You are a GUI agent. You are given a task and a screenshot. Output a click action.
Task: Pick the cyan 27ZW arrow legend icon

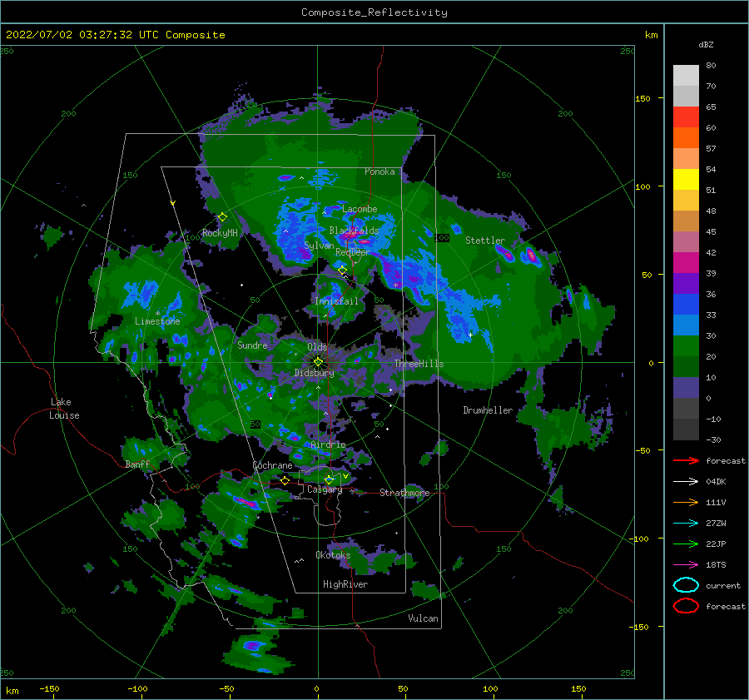coord(686,524)
